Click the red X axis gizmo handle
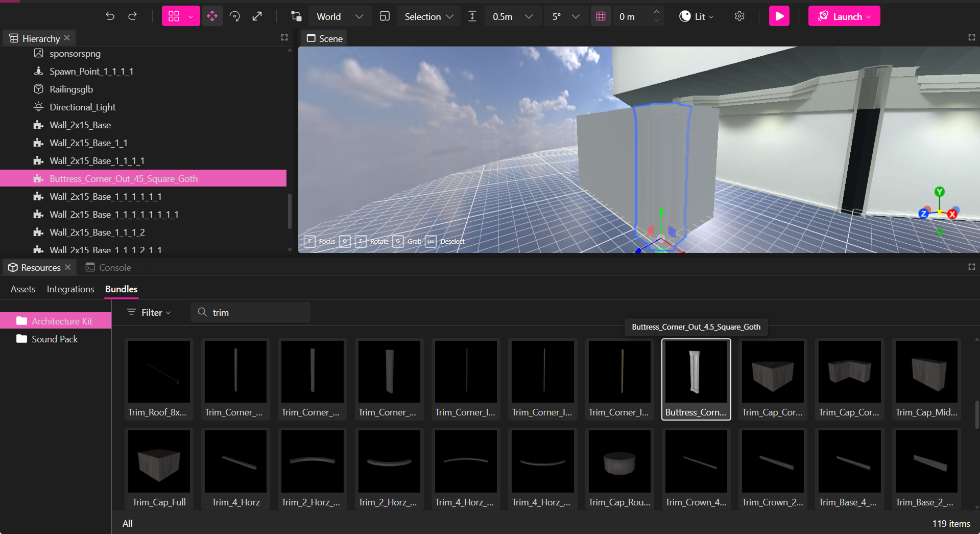 pos(952,215)
